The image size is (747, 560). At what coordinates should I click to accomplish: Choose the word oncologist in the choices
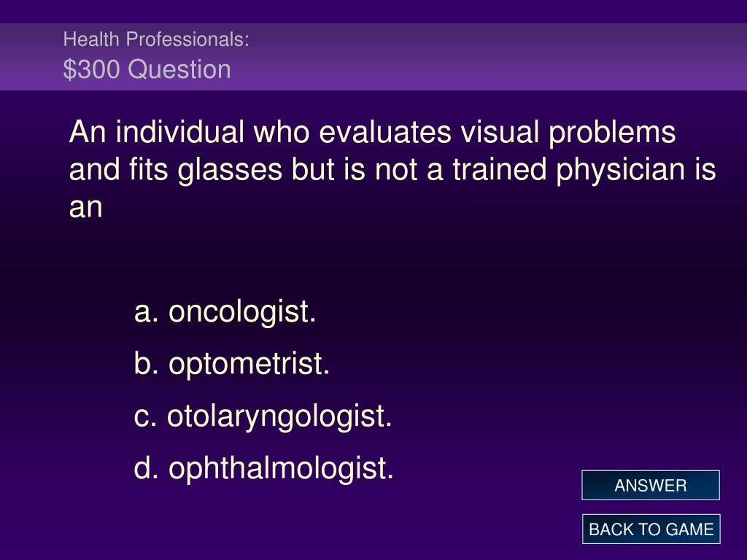pyautogui.click(x=242, y=312)
